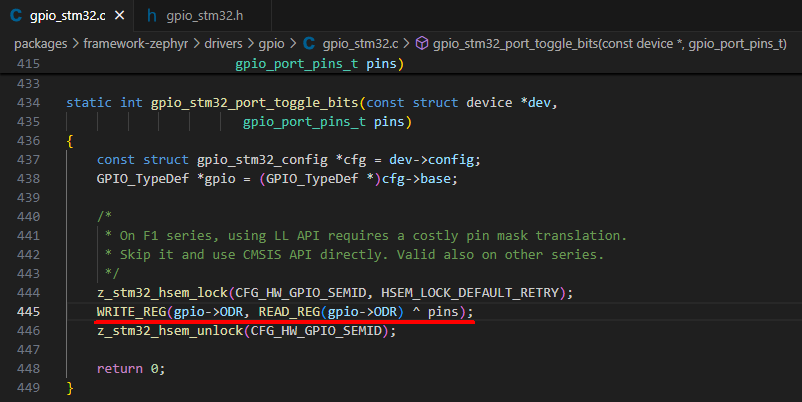Screen dimensions: 802x402
Task: Click the C file icon on gpio_stm32.c tab
Action: [16, 16]
